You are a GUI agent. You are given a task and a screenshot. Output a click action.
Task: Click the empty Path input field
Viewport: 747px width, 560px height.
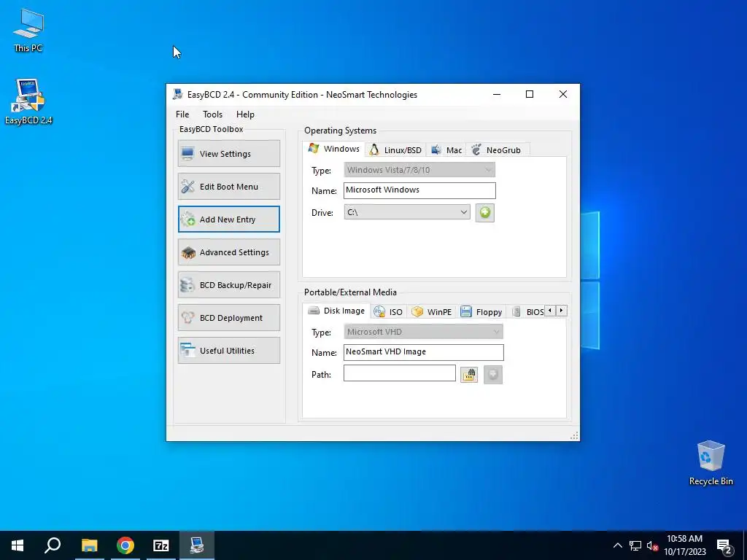[399, 373]
